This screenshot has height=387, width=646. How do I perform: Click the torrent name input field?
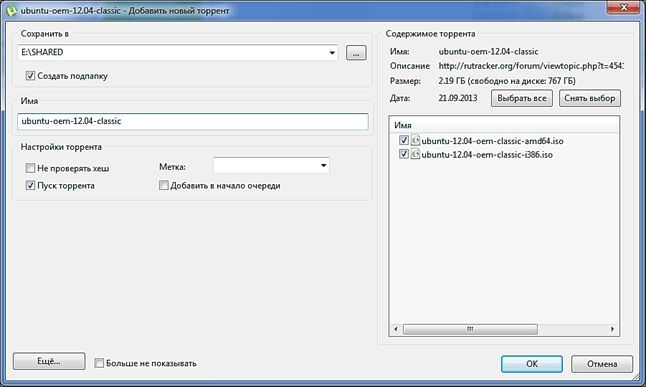(193, 122)
